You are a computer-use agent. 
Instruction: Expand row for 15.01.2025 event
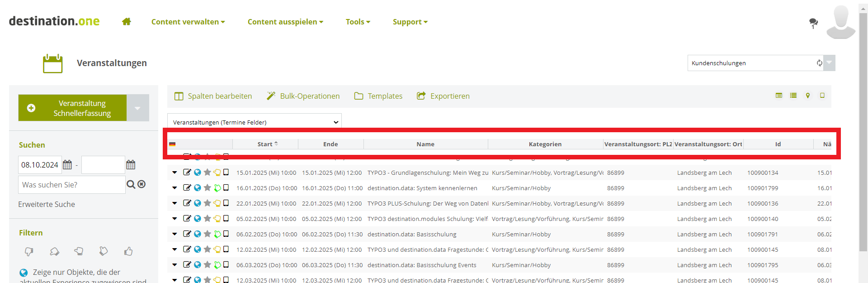(x=175, y=173)
